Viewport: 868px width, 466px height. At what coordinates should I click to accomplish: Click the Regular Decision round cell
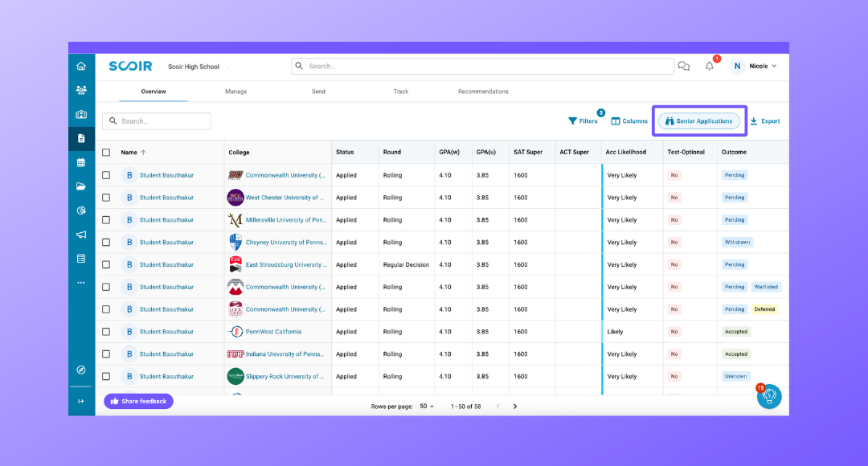(406, 264)
